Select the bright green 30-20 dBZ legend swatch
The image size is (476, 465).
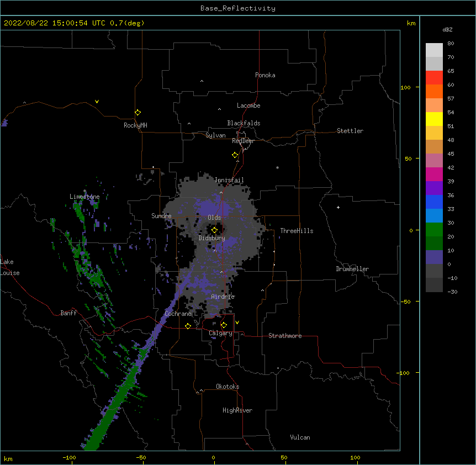pyautogui.click(x=434, y=230)
